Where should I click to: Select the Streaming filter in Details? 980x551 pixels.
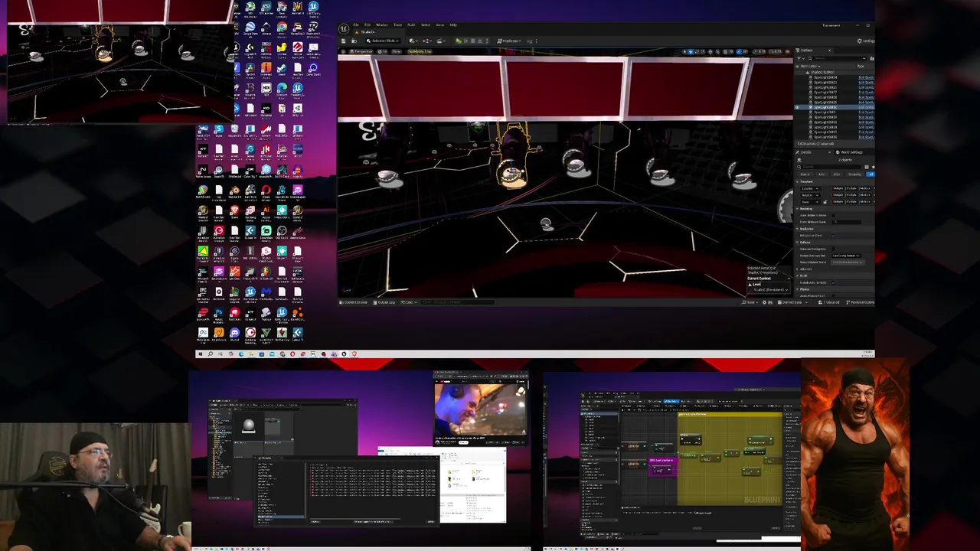854,174
